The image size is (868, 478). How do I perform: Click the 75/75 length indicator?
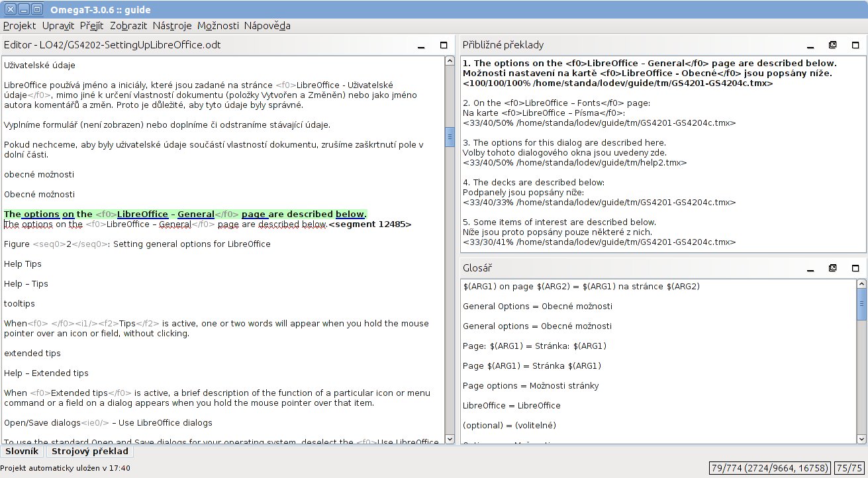click(849, 468)
